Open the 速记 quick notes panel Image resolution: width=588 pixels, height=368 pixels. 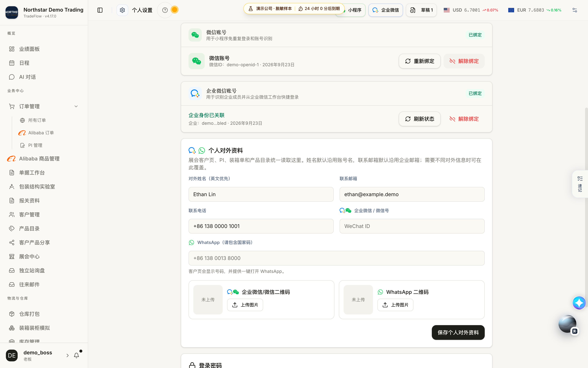click(x=580, y=184)
